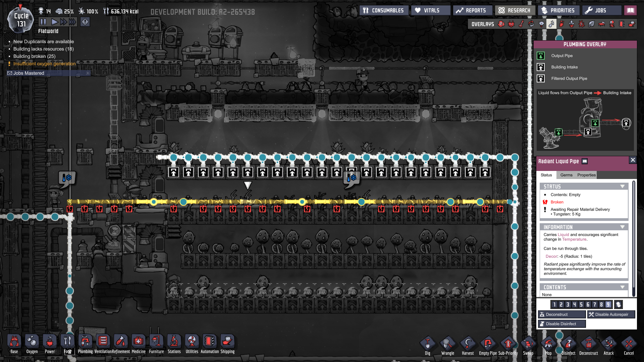The image size is (644, 362).
Task: Click the Disable Disinfect button
Action: coord(562,324)
